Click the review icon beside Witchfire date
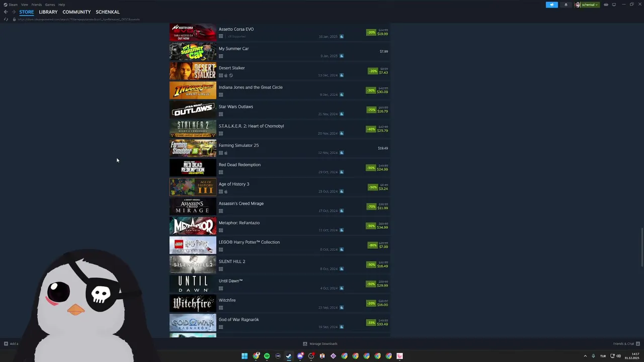644x362 pixels. 342,308
